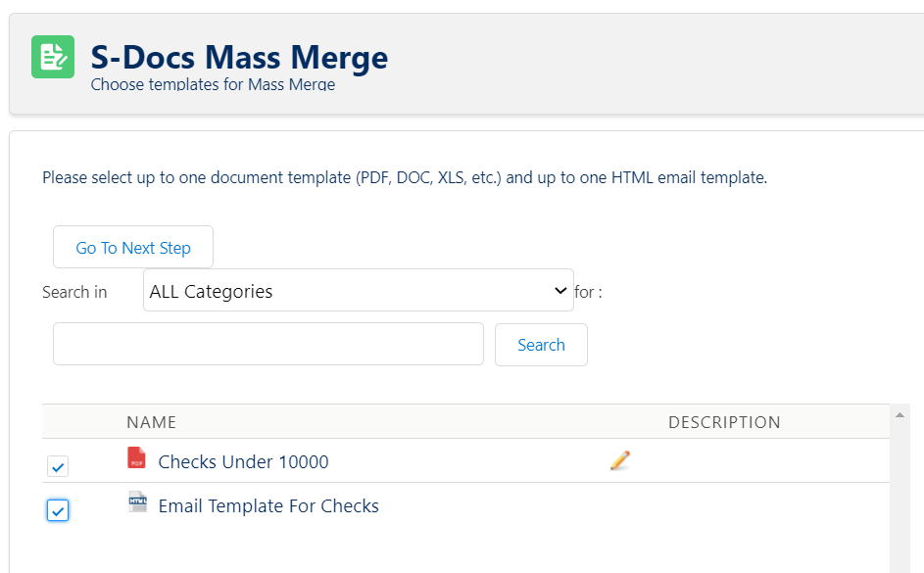Click the Search button

coord(541,345)
